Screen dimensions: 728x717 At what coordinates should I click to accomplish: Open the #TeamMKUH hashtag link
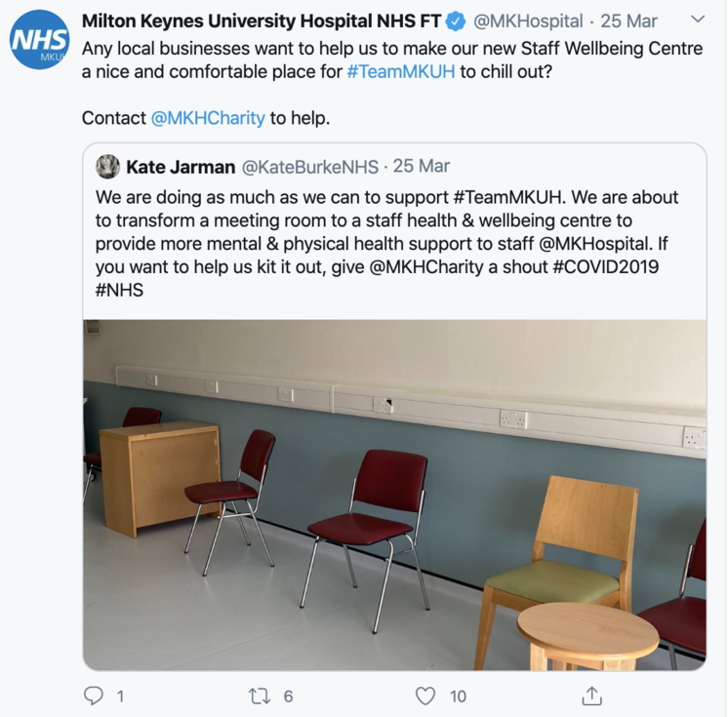coord(401,72)
